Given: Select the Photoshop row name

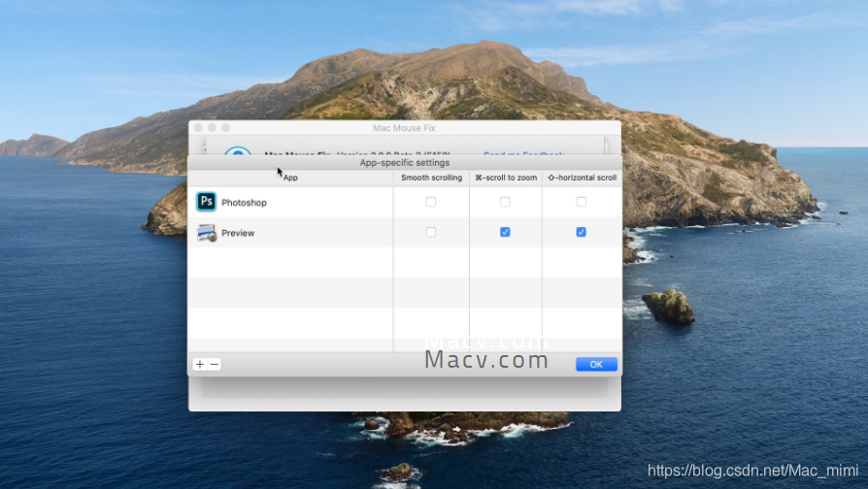Looking at the screenshot, I should click(244, 203).
